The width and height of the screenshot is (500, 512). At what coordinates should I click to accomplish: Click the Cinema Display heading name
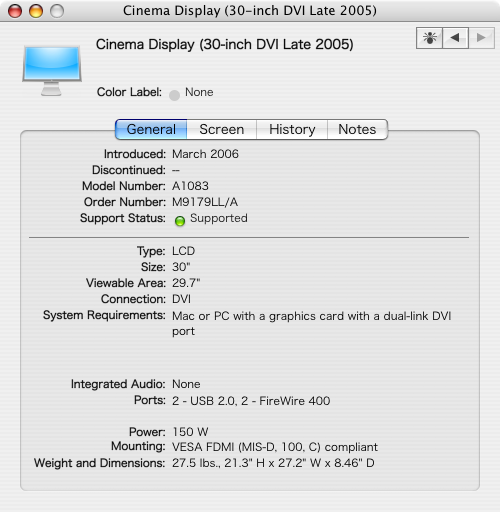225,44
